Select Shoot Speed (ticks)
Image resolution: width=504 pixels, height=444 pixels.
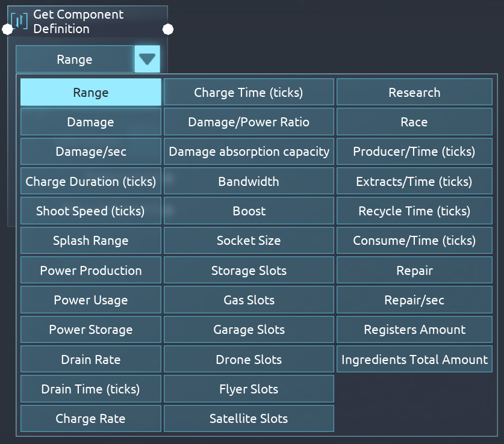point(91,211)
